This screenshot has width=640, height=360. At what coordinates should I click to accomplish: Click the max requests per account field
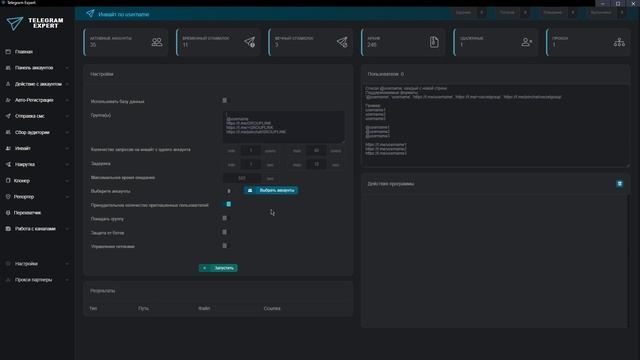[316, 151]
